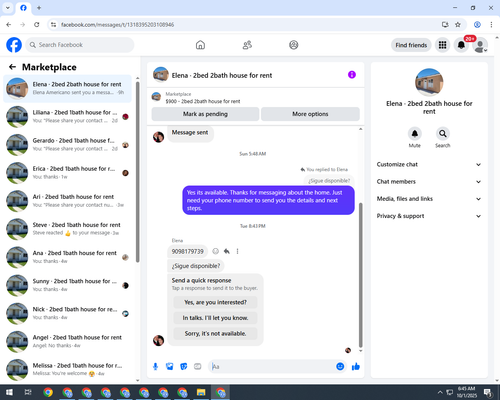
Task: Click the listing photo in right panel
Action: click(429, 83)
